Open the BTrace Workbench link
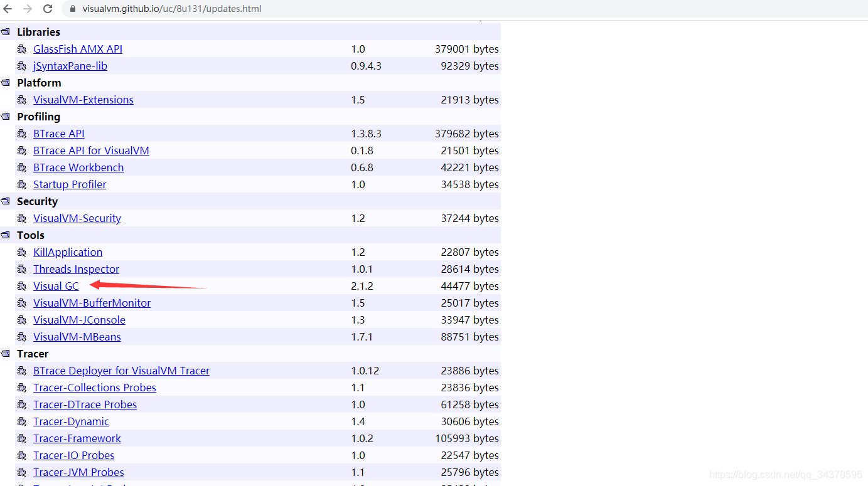868x486 pixels. point(78,167)
